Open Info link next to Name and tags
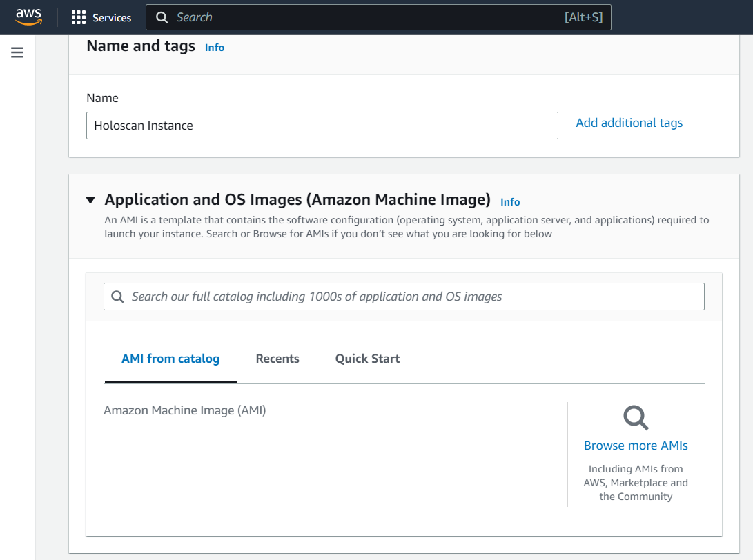Viewport: 753px width, 560px height. (215, 48)
